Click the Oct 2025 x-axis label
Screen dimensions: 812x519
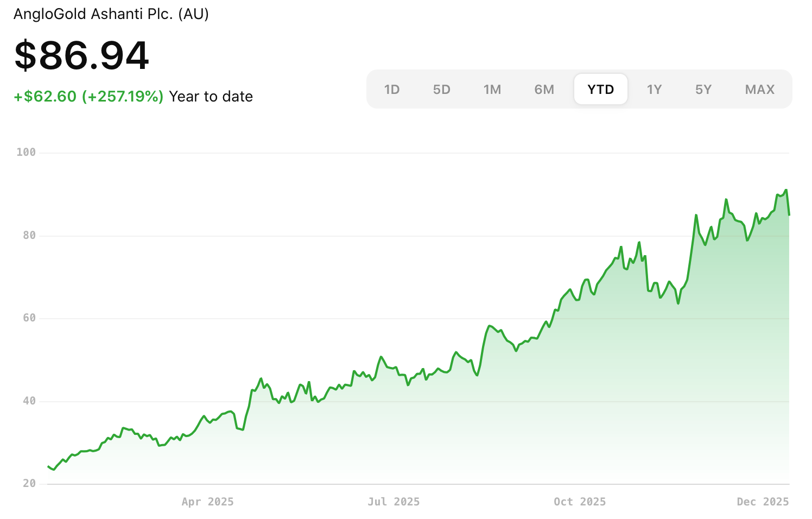(x=580, y=502)
